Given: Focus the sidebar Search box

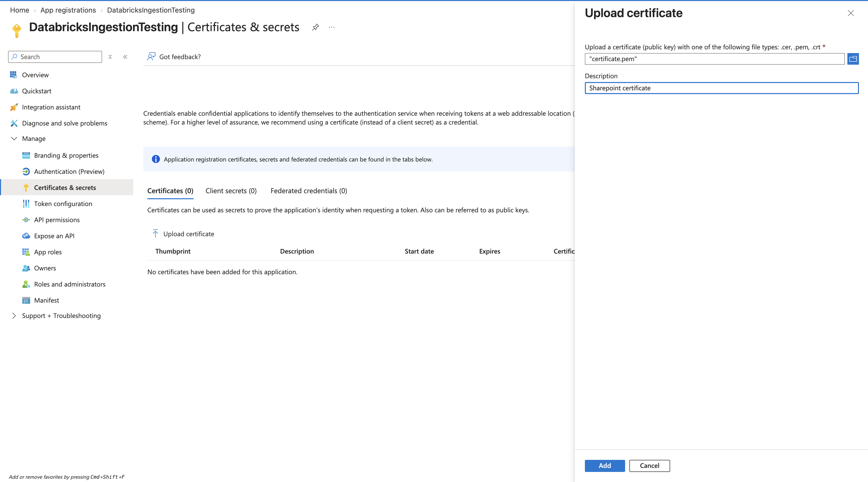Looking at the screenshot, I should coord(55,57).
